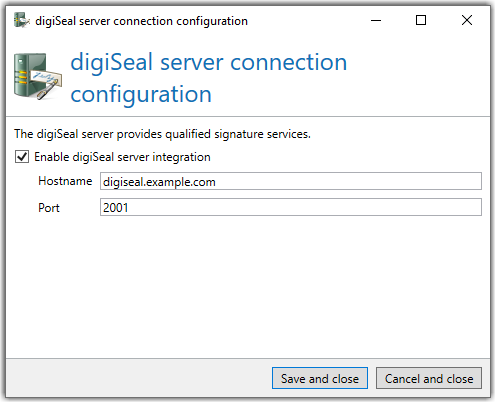Click the 'Enable digiSeal server integration' label text
Image resolution: width=496 pixels, height=403 pixels.
click(122, 157)
